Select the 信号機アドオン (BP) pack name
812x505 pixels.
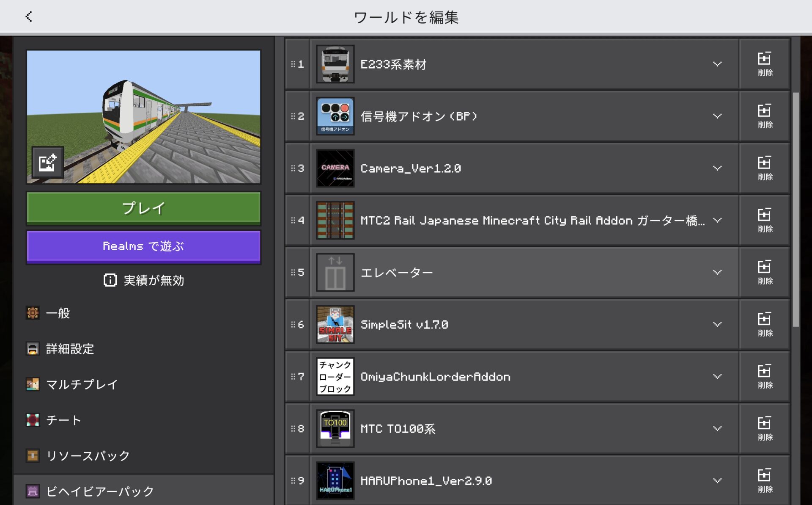[x=419, y=116]
